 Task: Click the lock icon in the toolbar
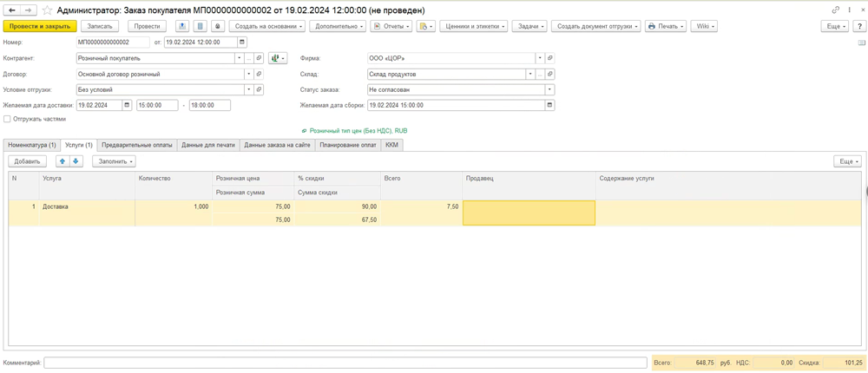point(218,26)
